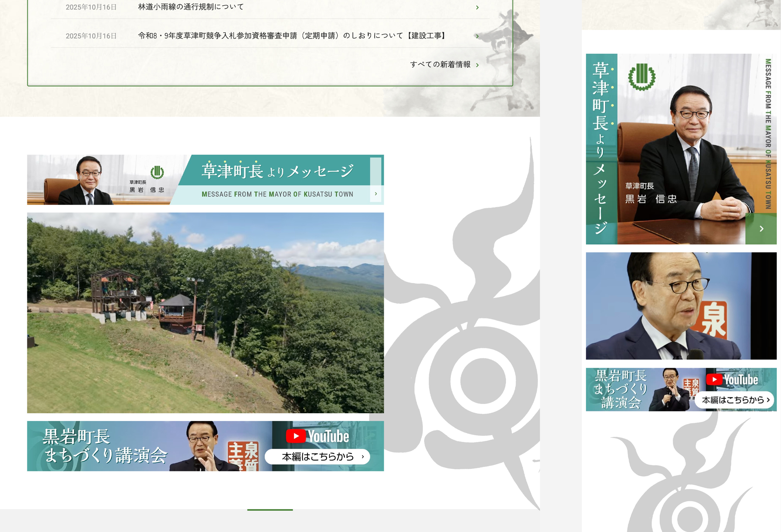Click the green Kusatsu emblem on the wide banner
Viewport: 781px width, 532px height.
coord(157,172)
